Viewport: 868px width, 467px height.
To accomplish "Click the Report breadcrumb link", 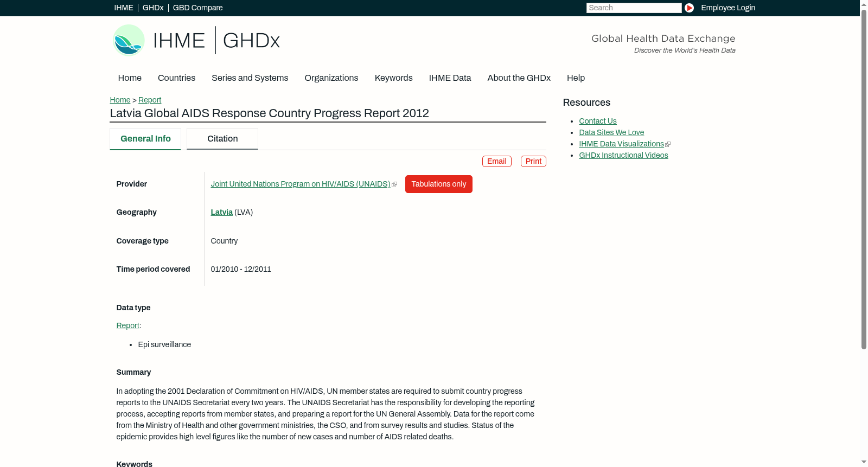I will [x=150, y=100].
